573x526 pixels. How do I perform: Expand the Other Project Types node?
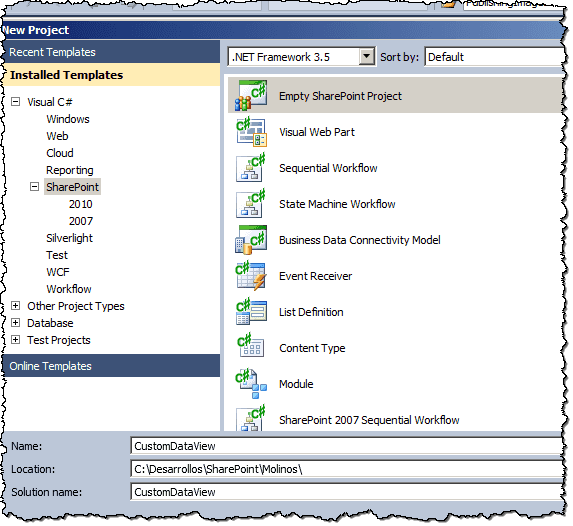[x=15, y=306]
